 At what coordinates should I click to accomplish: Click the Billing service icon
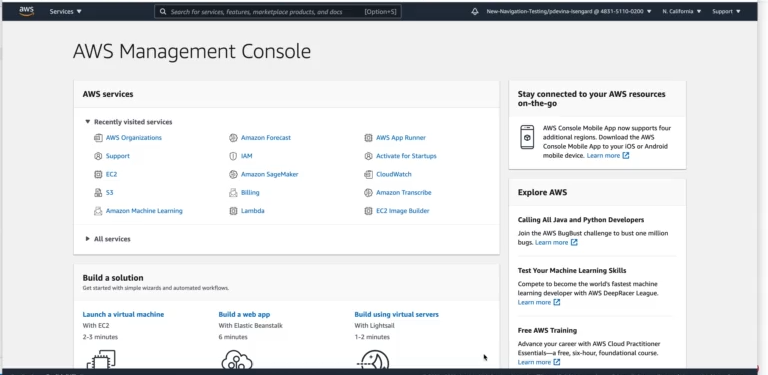tap(233, 193)
